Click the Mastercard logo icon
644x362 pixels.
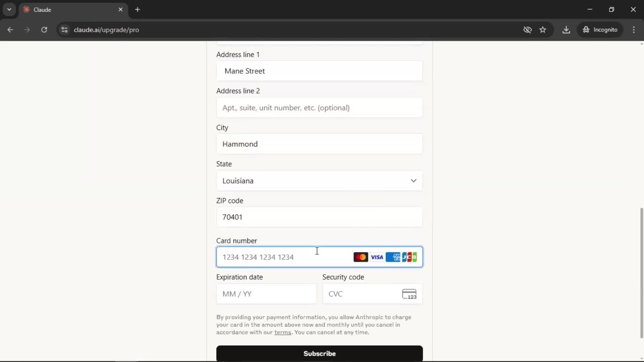coord(361,257)
